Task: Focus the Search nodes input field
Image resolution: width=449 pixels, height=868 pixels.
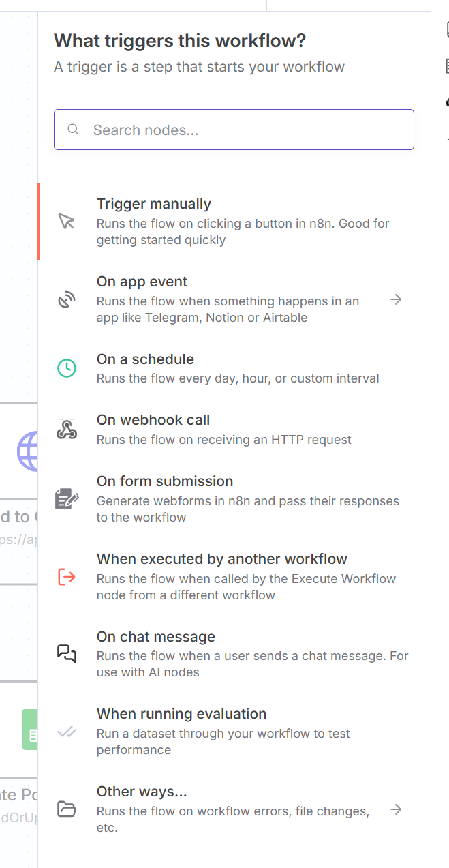Action: [x=245, y=130]
